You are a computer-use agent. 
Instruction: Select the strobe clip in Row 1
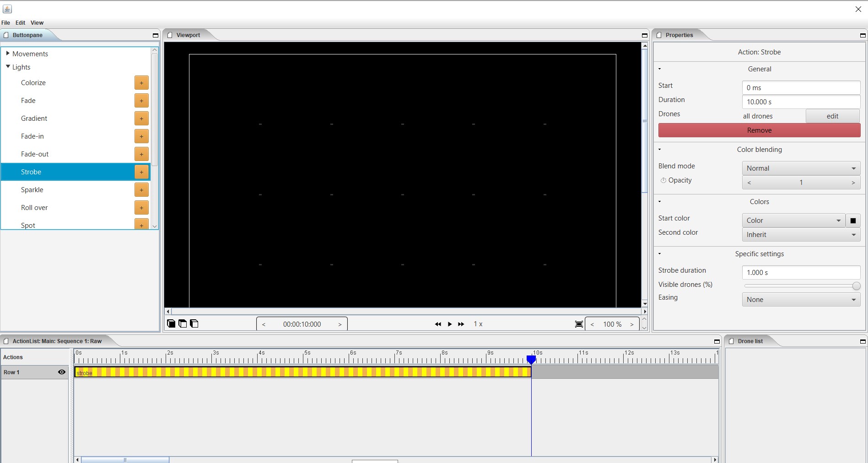302,372
